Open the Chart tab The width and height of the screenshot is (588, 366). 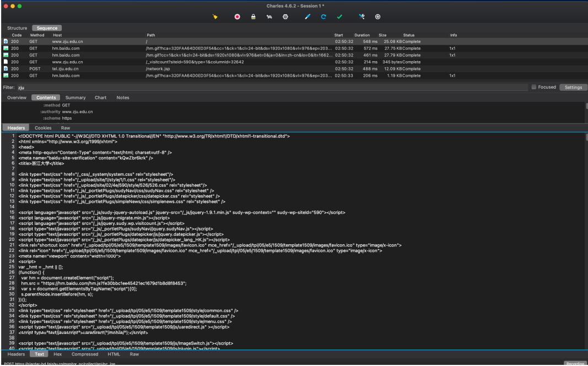point(100,98)
